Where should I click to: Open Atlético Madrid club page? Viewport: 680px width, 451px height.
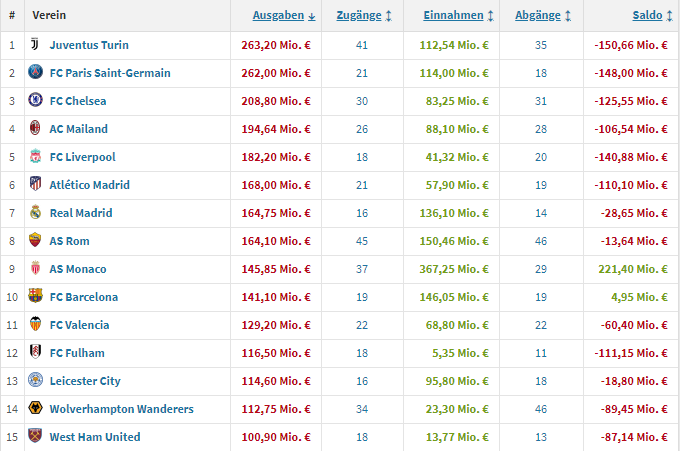(x=89, y=185)
